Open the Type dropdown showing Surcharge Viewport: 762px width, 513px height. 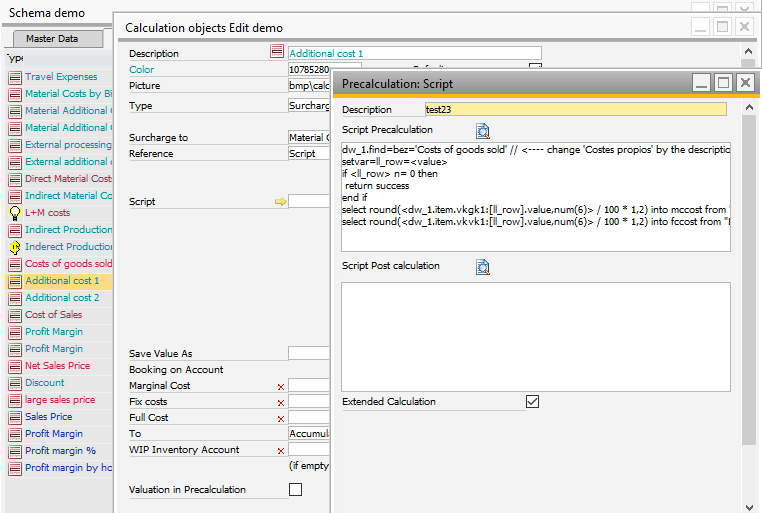coord(309,105)
